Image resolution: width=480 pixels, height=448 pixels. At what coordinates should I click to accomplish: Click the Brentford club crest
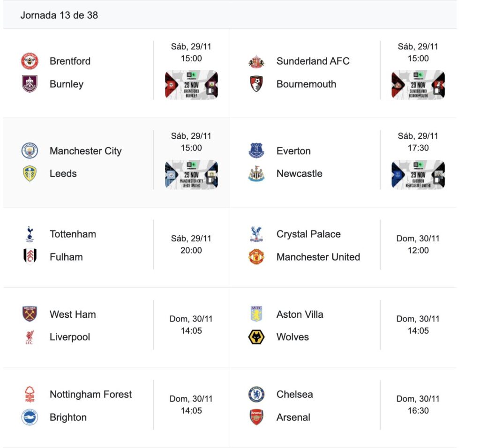pos(30,61)
